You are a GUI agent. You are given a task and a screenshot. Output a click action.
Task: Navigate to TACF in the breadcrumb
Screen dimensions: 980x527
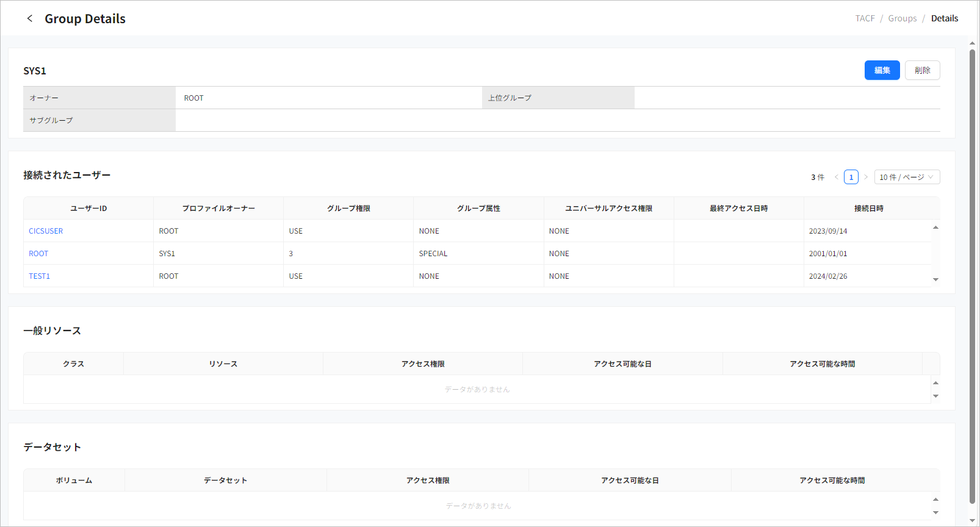(x=865, y=18)
